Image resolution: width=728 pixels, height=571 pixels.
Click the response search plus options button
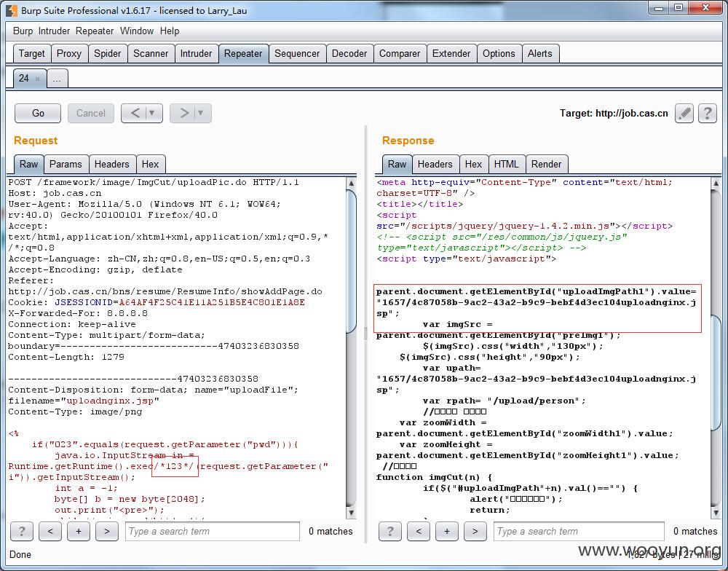click(x=447, y=531)
